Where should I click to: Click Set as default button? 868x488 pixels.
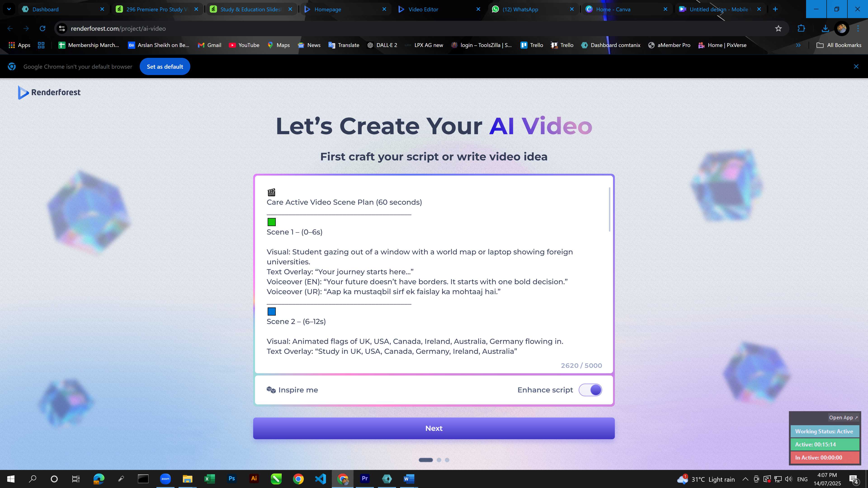[x=165, y=67]
